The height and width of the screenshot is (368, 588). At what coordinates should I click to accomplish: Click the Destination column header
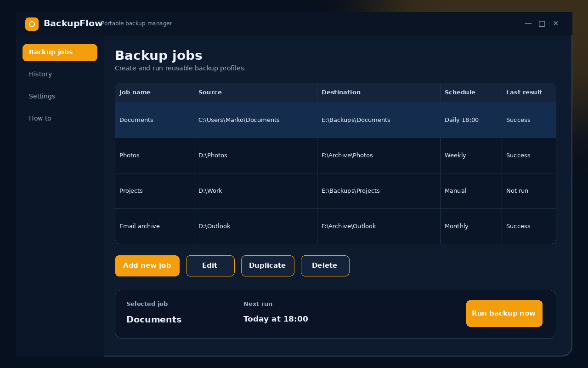coord(379,92)
